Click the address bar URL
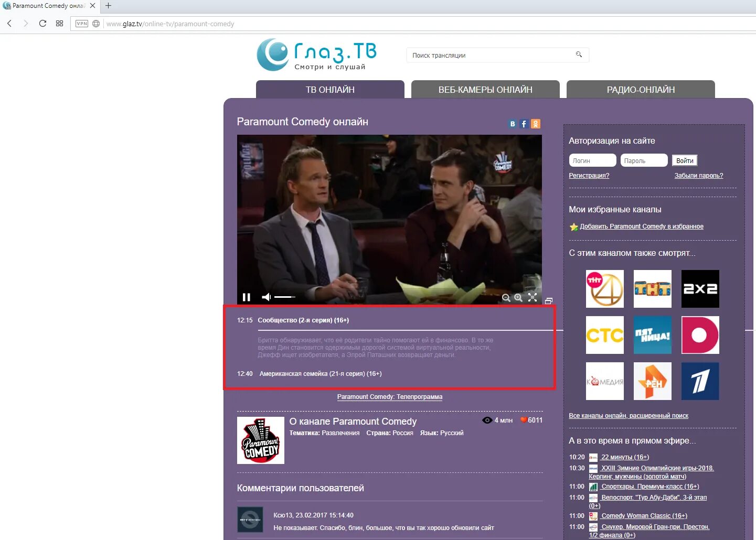This screenshot has height=540, width=756. coord(170,24)
